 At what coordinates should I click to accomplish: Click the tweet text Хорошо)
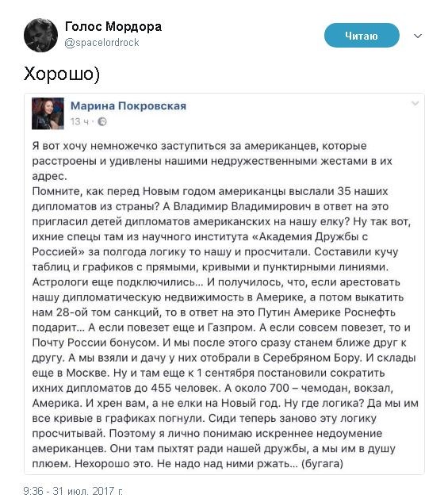(x=62, y=74)
